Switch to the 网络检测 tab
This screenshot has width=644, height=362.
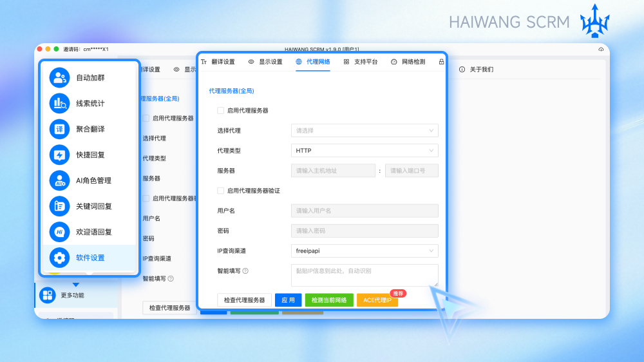pos(408,62)
